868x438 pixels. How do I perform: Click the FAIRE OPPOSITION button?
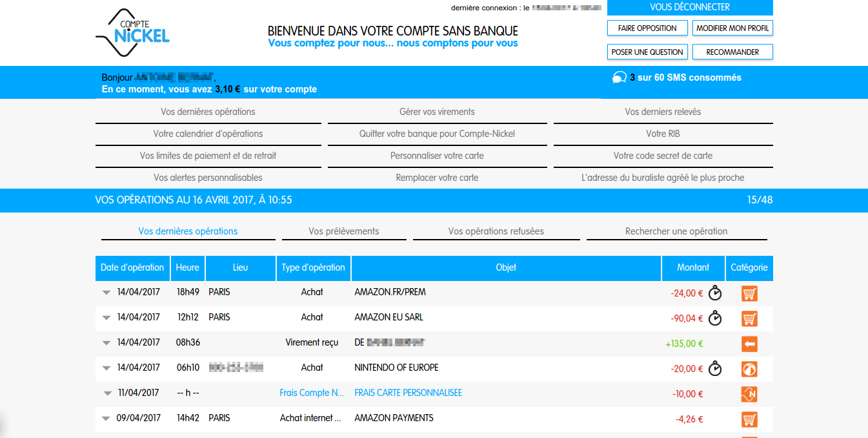click(647, 28)
